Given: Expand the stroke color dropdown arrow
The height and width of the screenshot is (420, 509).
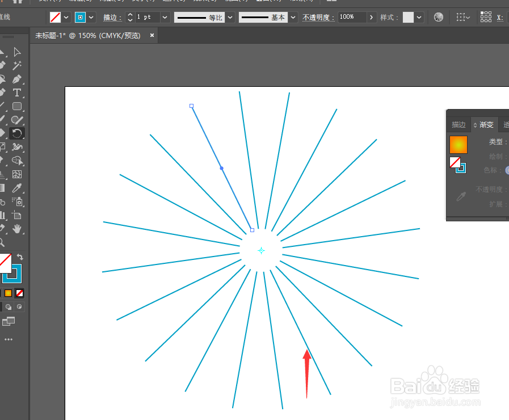Looking at the screenshot, I should coord(91,17).
